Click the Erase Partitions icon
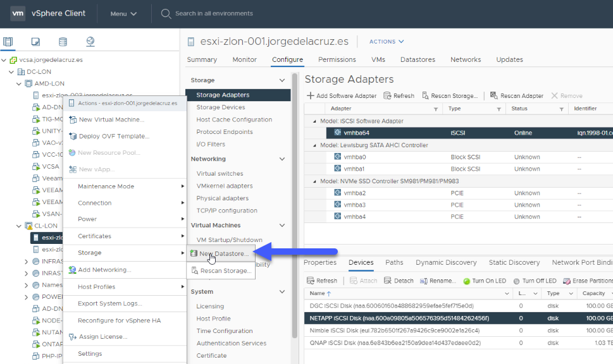Screen dimensions: 613x364 tap(566, 281)
